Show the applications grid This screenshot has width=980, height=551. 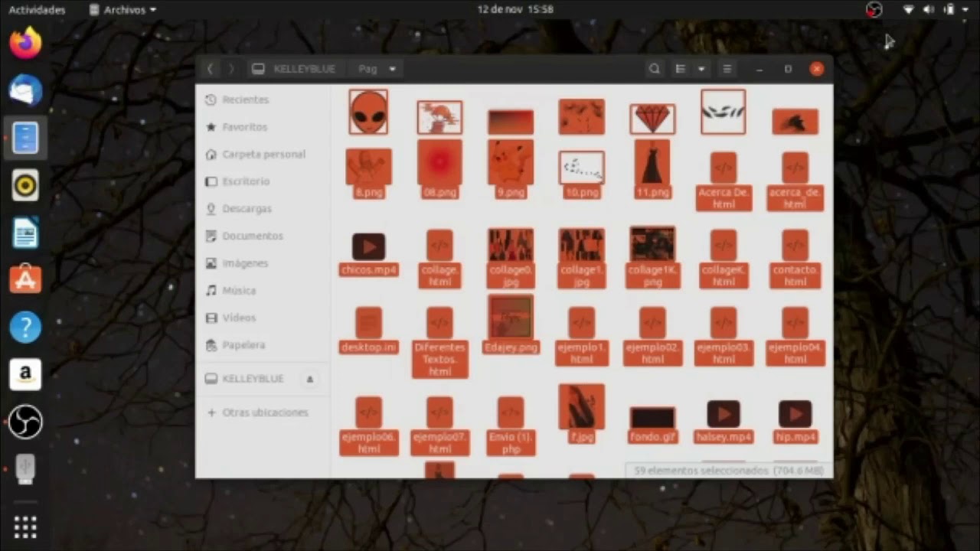pos(25,527)
